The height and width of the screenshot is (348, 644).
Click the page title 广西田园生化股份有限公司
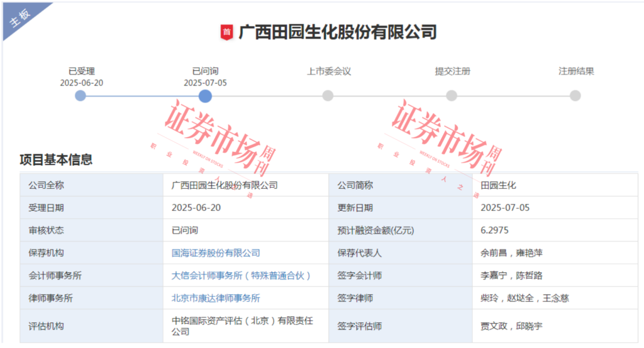pyautogui.click(x=338, y=32)
